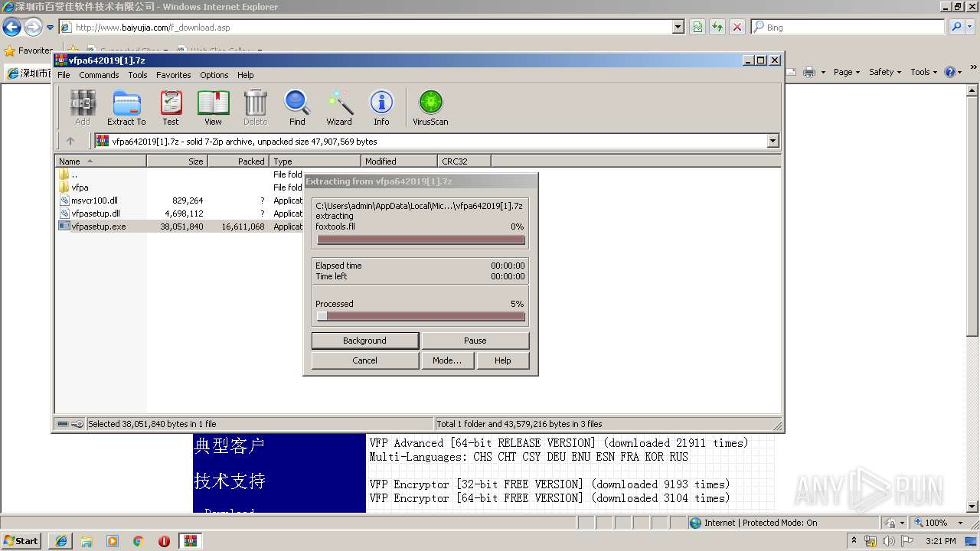The image size is (980, 551).
Task: Select WinRAR taskbar button
Action: (191, 541)
